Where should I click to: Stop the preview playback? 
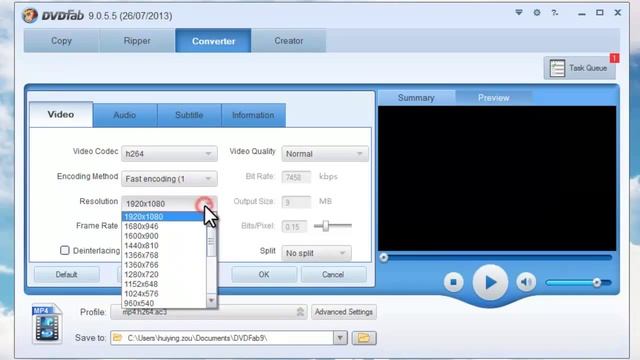coord(453,282)
